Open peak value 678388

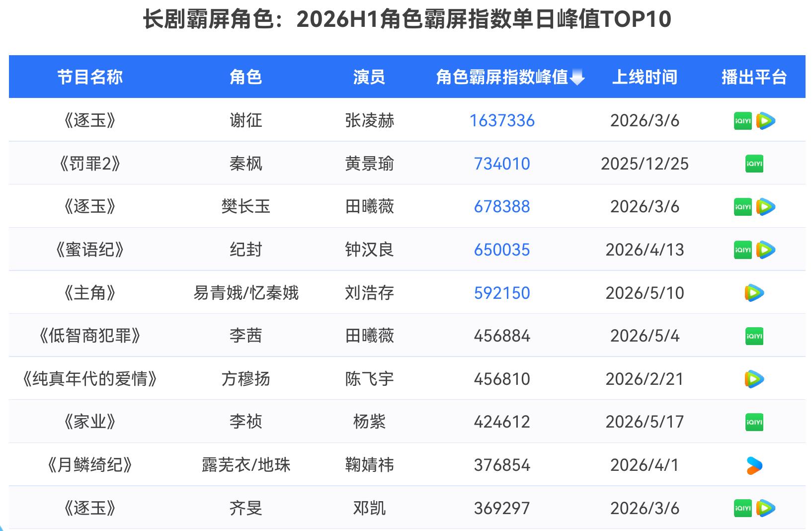[502, 207]
